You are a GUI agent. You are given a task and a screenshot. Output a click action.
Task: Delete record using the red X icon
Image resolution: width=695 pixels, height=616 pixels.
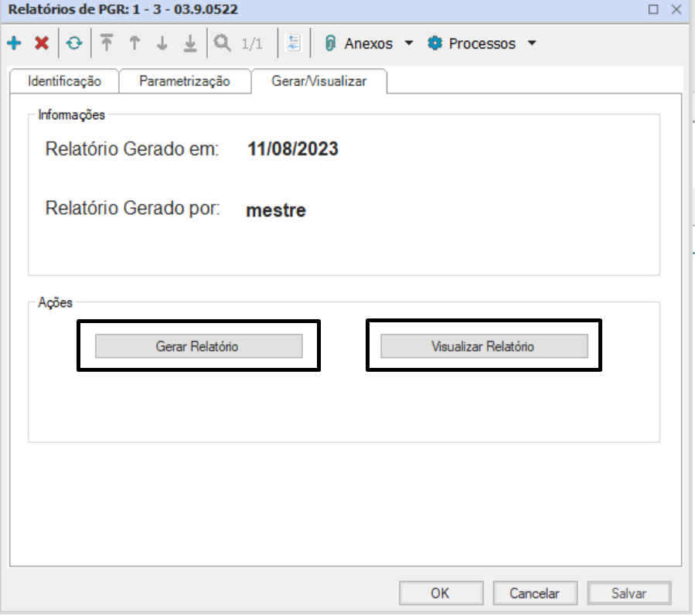[x=42, y=43]
